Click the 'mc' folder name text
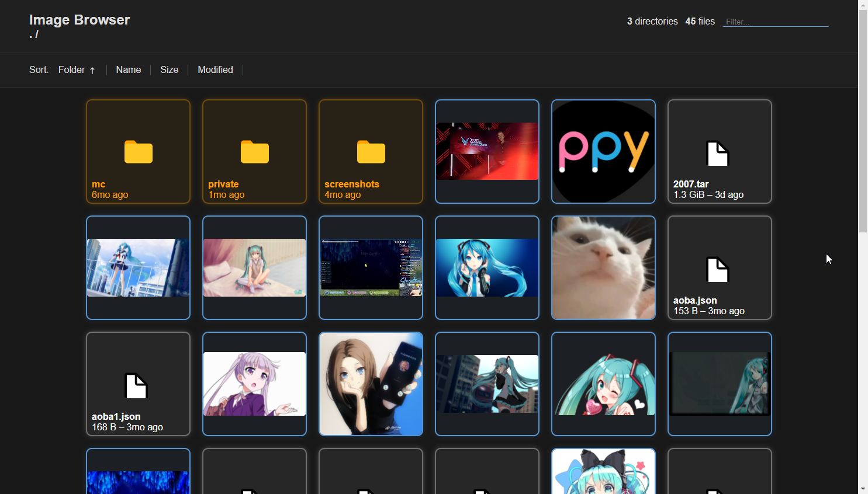 pyautogui.click(x=98, y=185)
